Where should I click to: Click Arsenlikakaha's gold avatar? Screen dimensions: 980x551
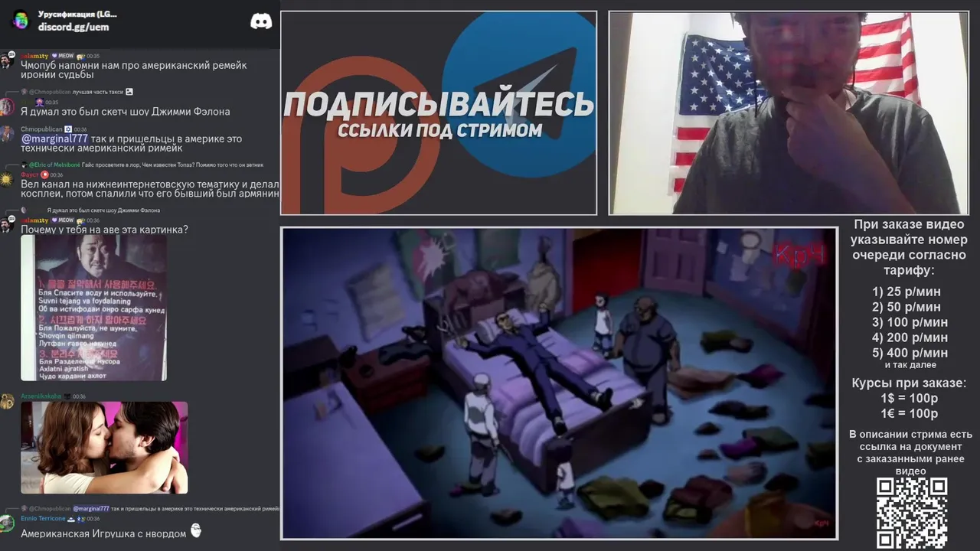[x=7, y=401]
